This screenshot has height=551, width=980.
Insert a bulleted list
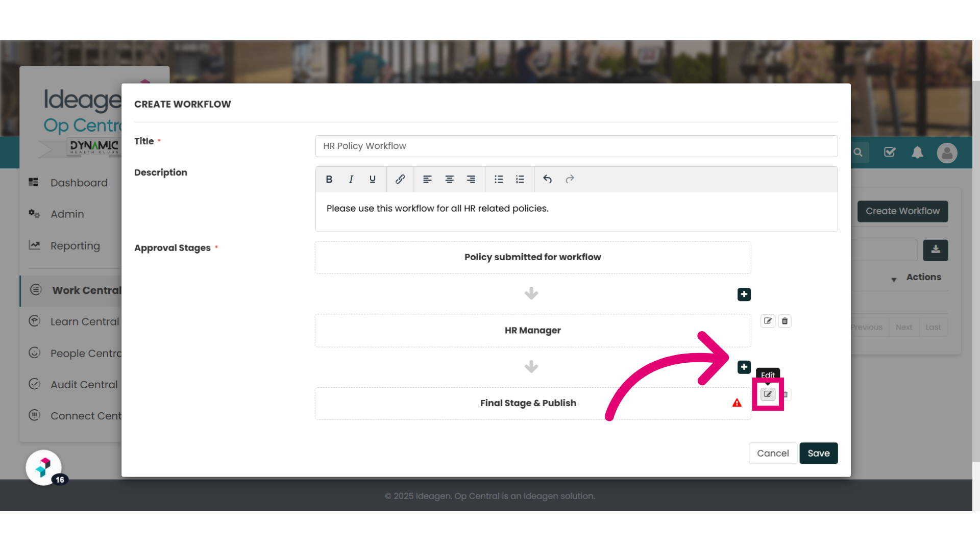499,179
